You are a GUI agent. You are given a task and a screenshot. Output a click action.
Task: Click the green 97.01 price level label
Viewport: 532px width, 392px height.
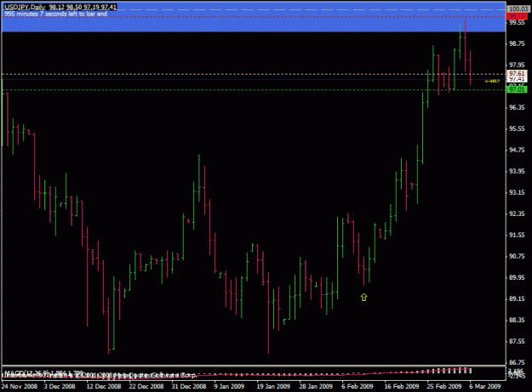[x=517, y=90]
